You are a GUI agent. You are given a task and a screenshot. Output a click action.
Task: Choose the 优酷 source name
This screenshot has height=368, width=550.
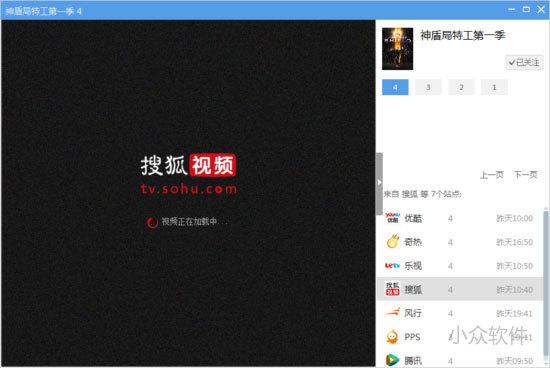pyautogui.click(x=413, y=218)
